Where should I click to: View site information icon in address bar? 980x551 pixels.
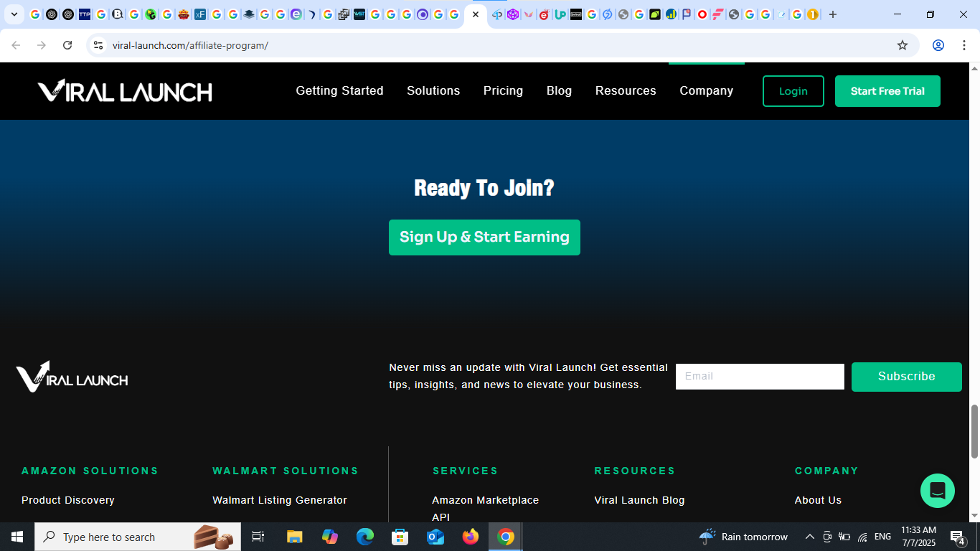click(x=99, y=45)
